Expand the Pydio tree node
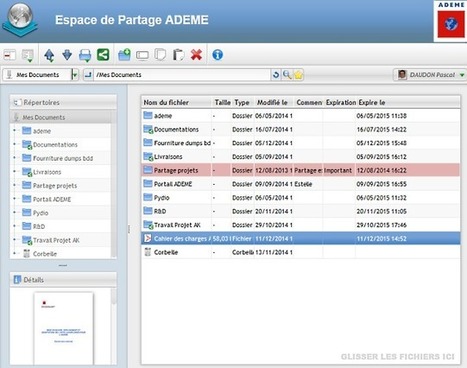This screenshot has width=467, height=368. (14, 213)
